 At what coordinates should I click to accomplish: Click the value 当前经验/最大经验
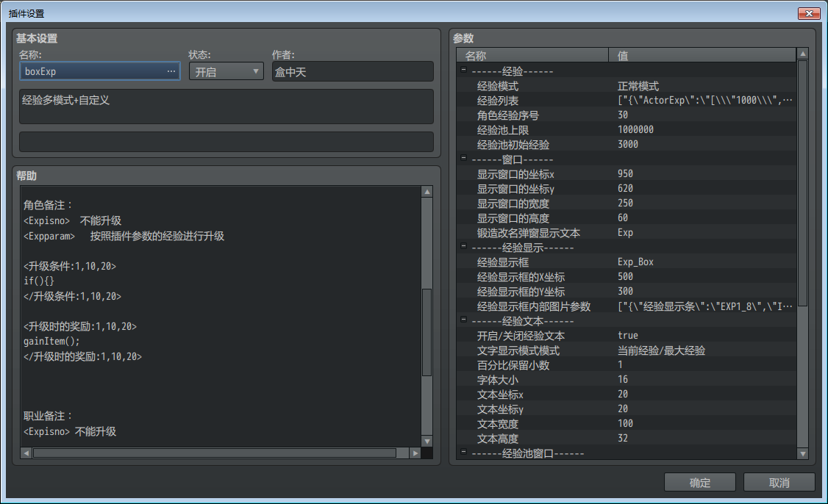(x=661, y=350)
